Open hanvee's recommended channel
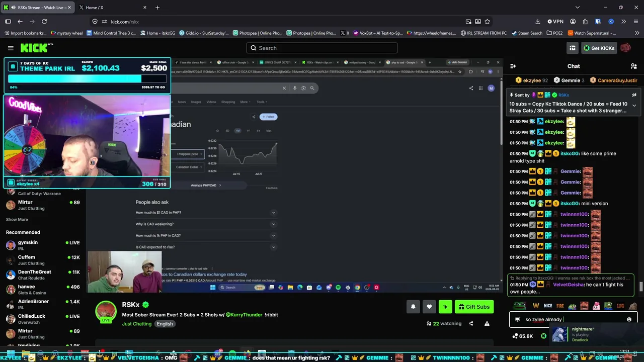 tap(43, 290)
